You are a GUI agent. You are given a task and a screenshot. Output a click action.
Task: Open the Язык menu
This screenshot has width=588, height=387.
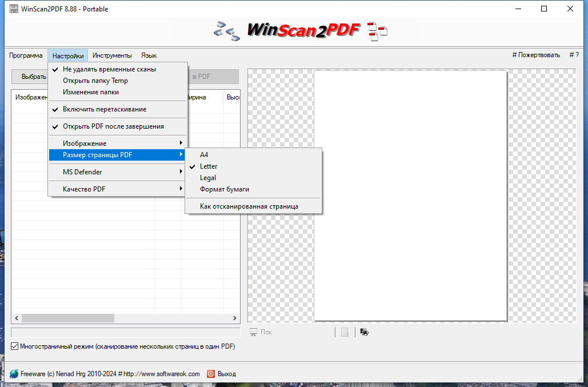(149, 55)
